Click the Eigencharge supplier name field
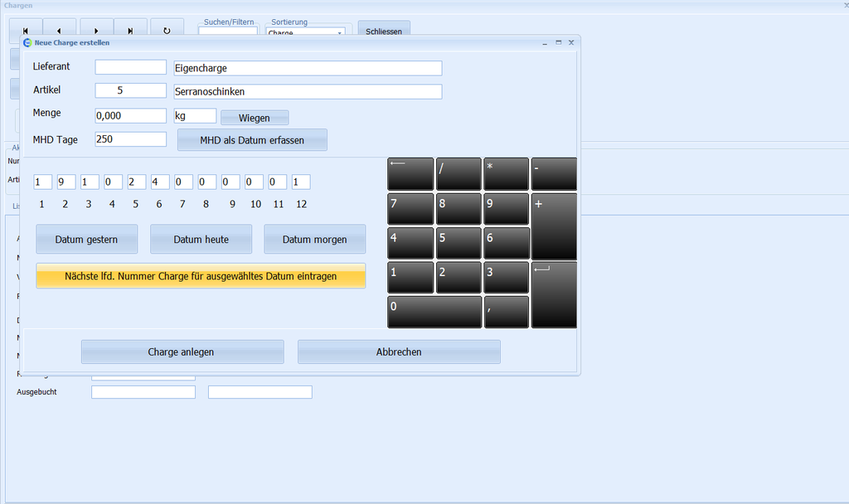 click(308, 68)
